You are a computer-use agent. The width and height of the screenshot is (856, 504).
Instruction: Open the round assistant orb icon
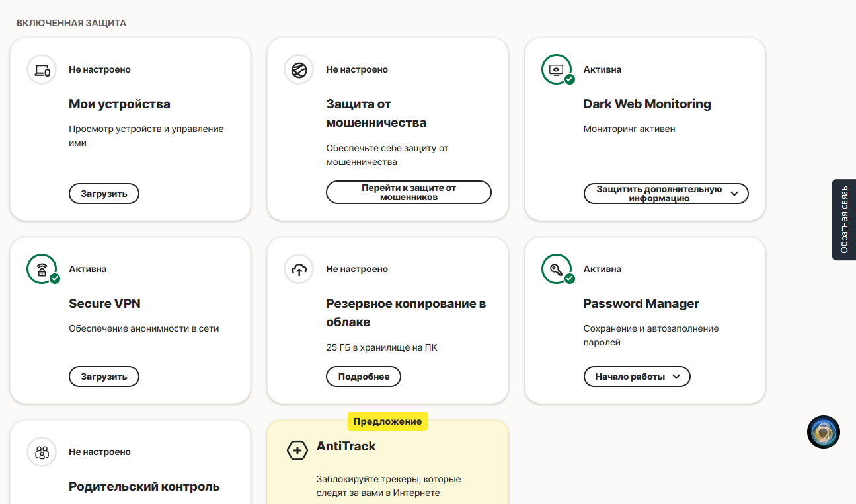click(824, 432)
